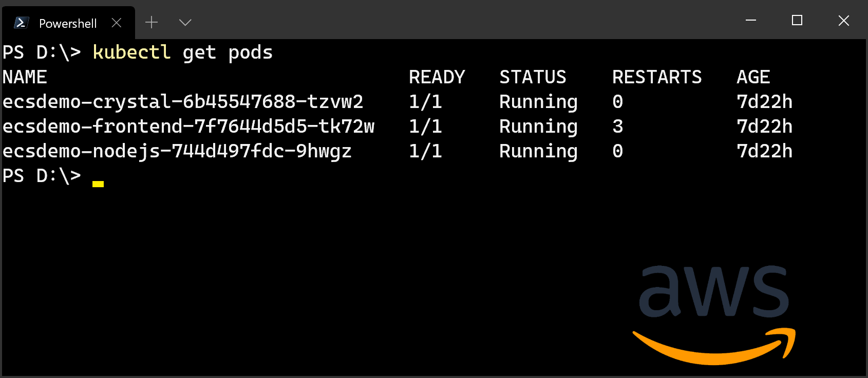Click the Running status of nodejs pod
The height and width of the screenshot is (378, 868).
coord(538,151)
